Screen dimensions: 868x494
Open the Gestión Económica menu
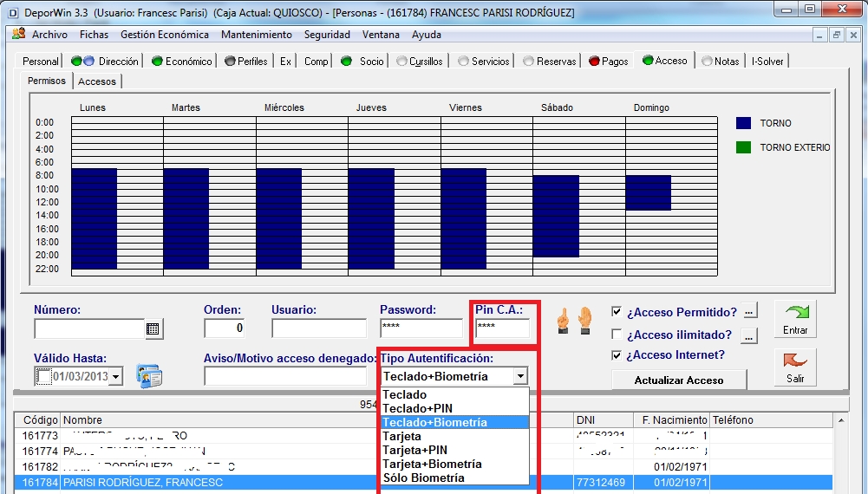165,35
